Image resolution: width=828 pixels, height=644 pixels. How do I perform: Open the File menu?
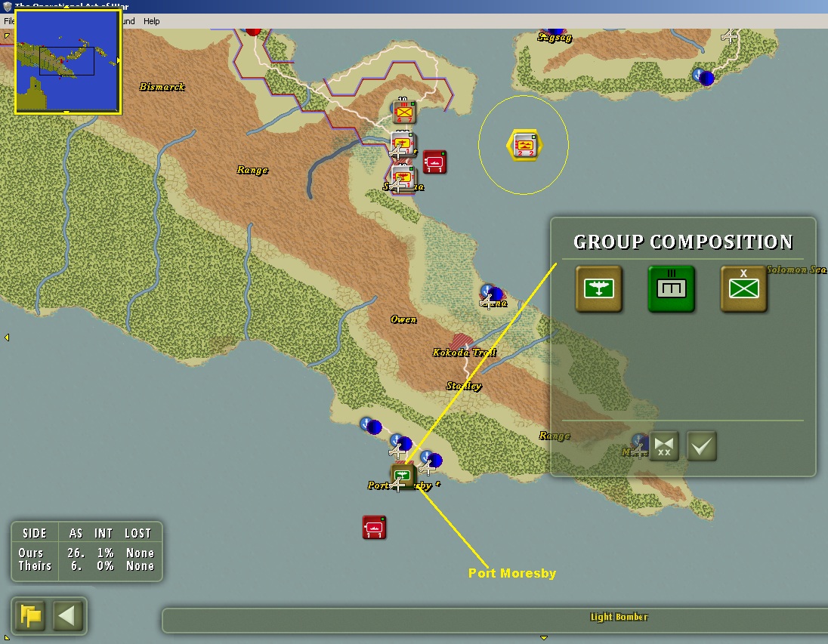[x=9, y=21]
